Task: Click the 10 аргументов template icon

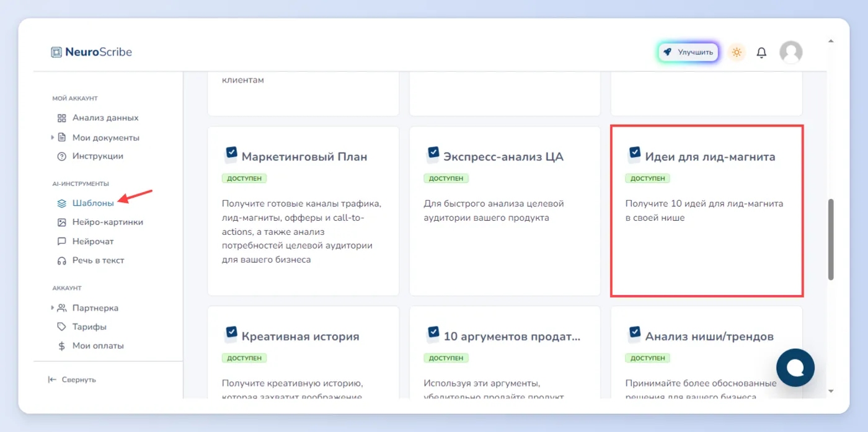Action: (x=432, y=335)
